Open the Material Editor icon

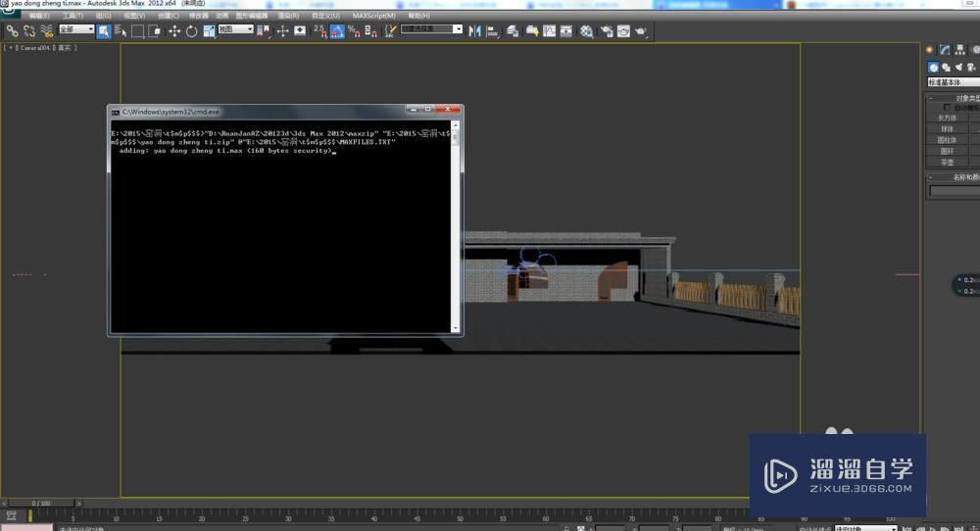click(586, 31)
